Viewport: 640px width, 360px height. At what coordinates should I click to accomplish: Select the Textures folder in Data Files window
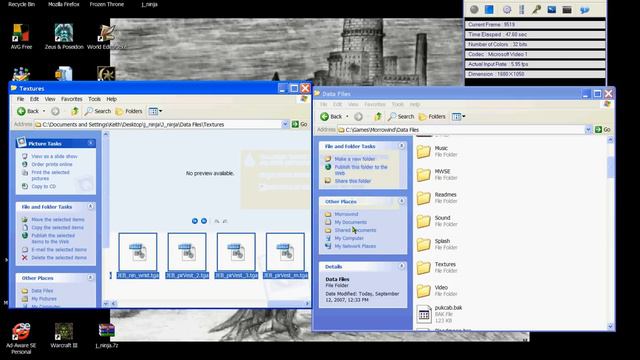[x=436, y=267]
